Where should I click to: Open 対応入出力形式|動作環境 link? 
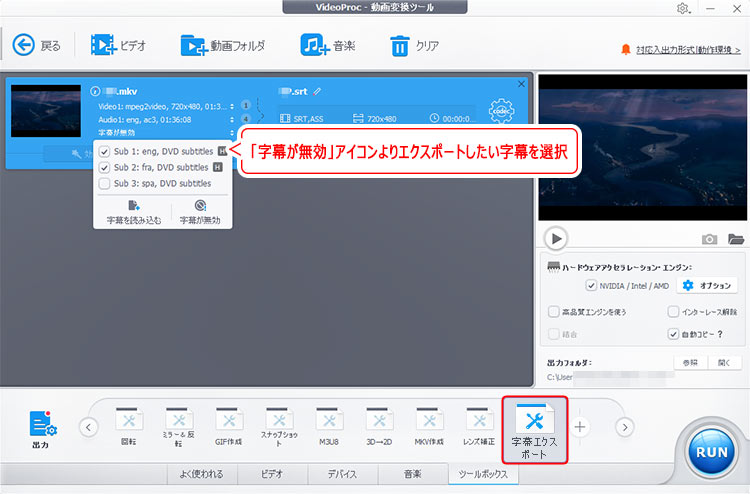click(x=688, y=50)
